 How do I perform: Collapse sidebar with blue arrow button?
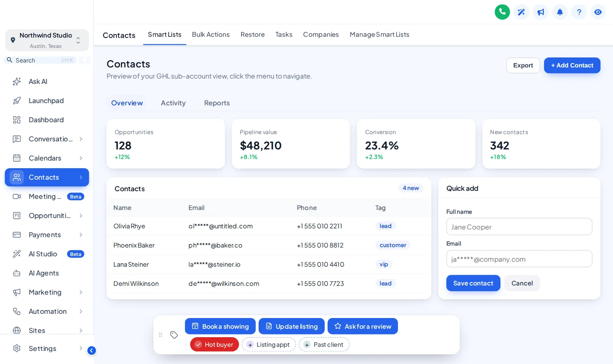click(x=92, y=350)
